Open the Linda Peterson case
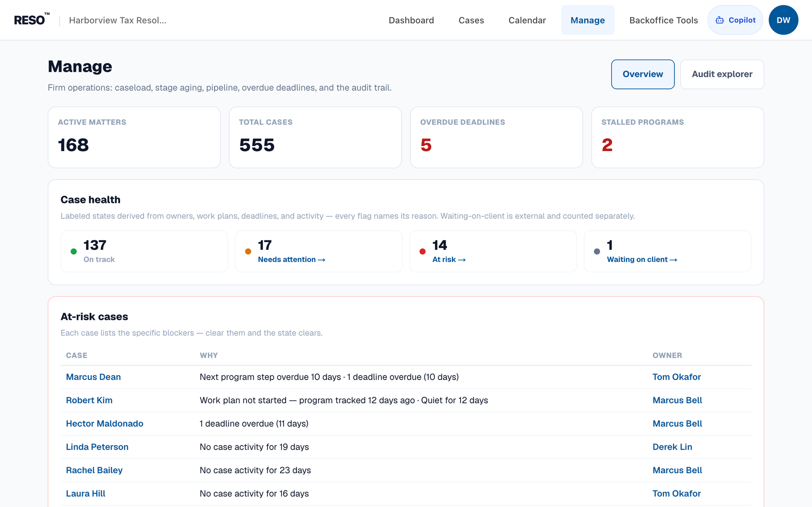 97,447
